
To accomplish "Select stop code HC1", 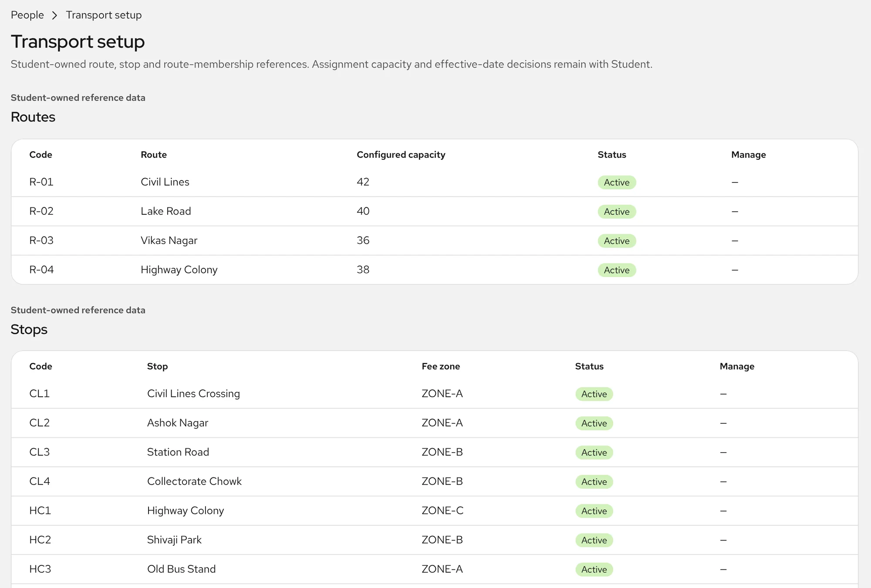I will 40,510.
